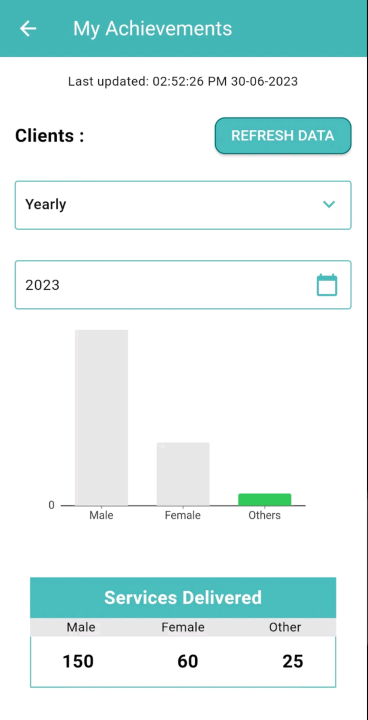Image resolution: width=368 pixels, height=720 pixels.
Task: Click the 2023 year input field
Action: (183, 285)
